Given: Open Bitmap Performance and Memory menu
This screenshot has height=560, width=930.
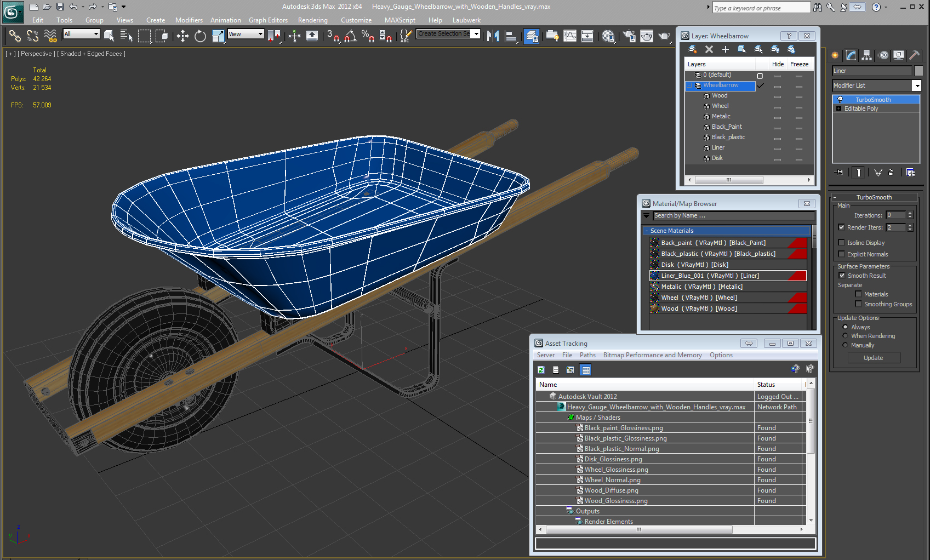Looking at the screenshot, I should (x=652, y=355).
